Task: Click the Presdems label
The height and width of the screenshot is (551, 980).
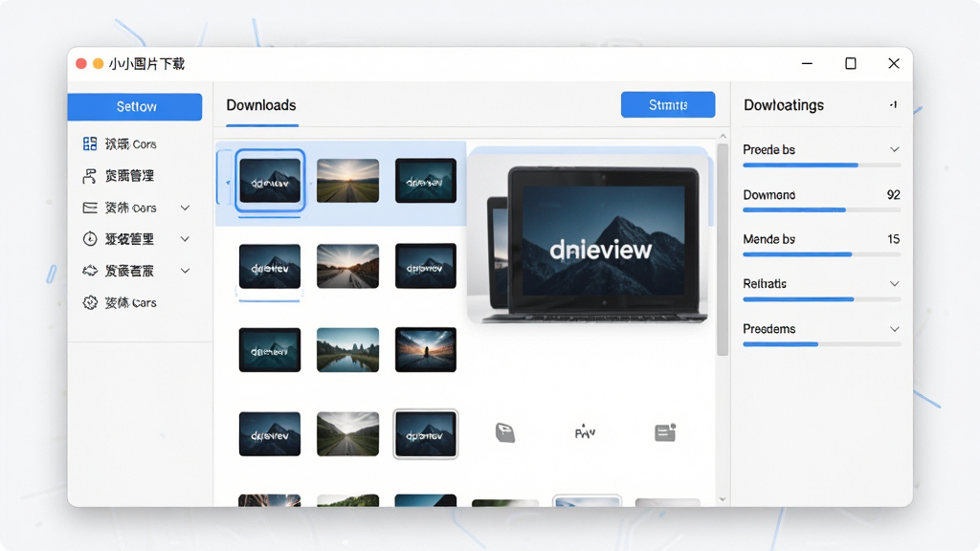Action: [768, 329]
